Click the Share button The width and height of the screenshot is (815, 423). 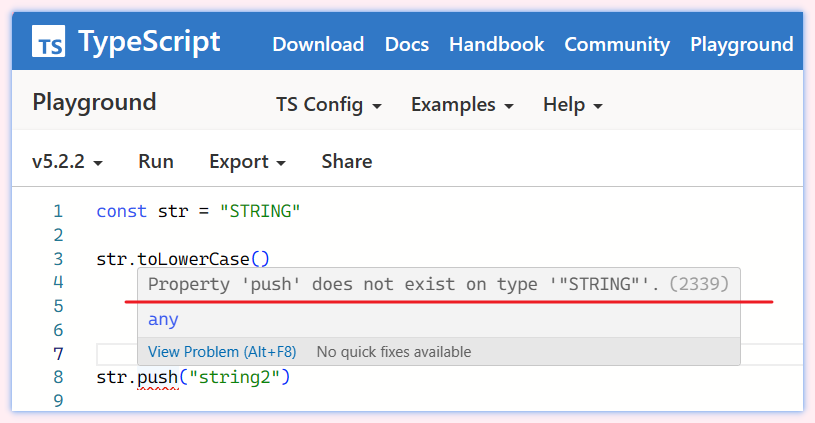point(347,161)
